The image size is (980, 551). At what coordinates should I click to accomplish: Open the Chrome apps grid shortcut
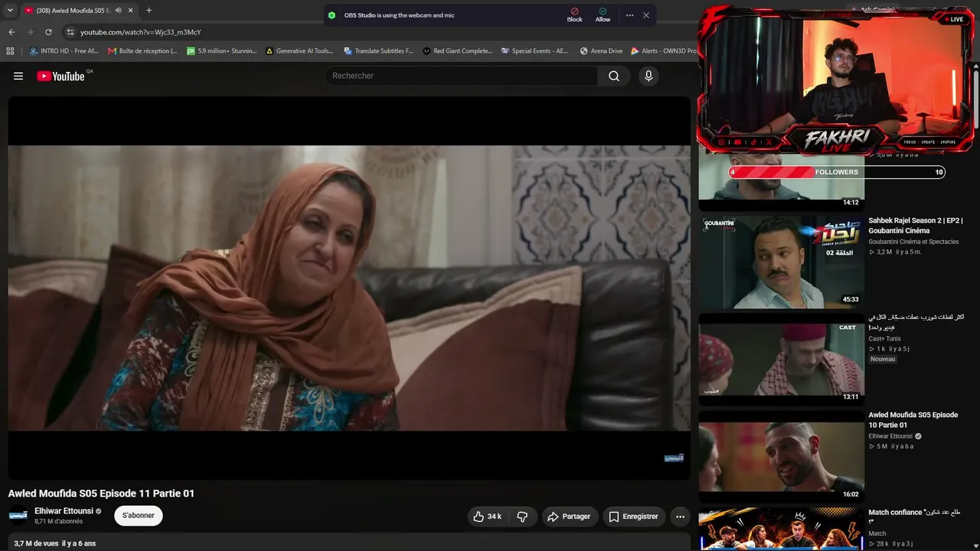tap(10, 51)
